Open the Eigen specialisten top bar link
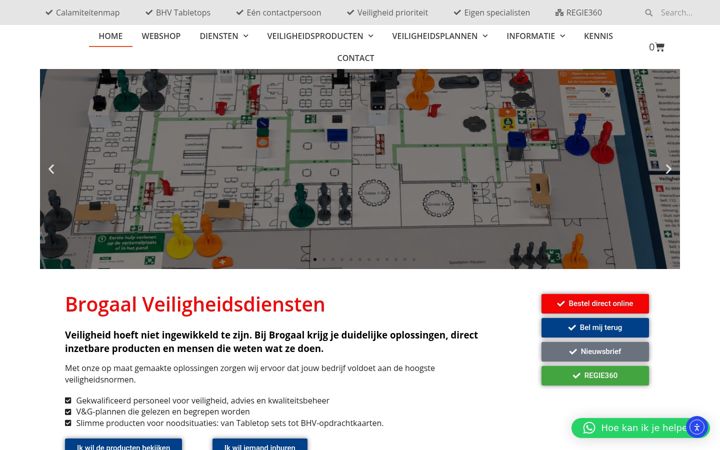This screenshot has width=720, height=450. click(x=497, y=13)
